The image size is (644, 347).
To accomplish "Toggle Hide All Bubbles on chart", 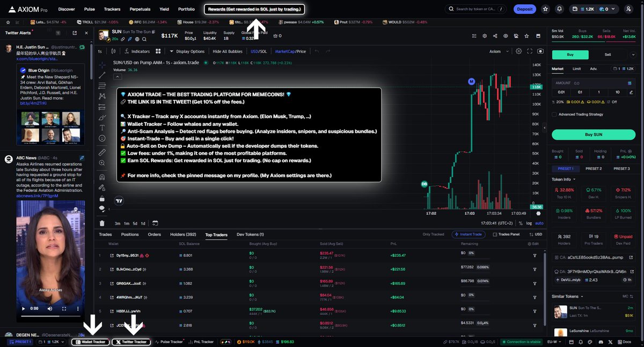I will [228, 52].
